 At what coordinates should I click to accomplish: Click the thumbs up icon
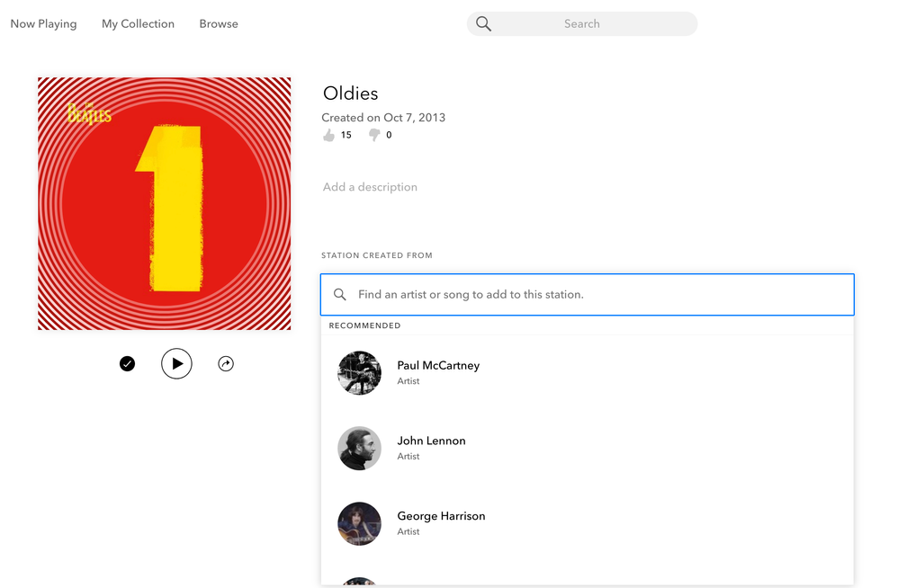[x=328, y=136]
